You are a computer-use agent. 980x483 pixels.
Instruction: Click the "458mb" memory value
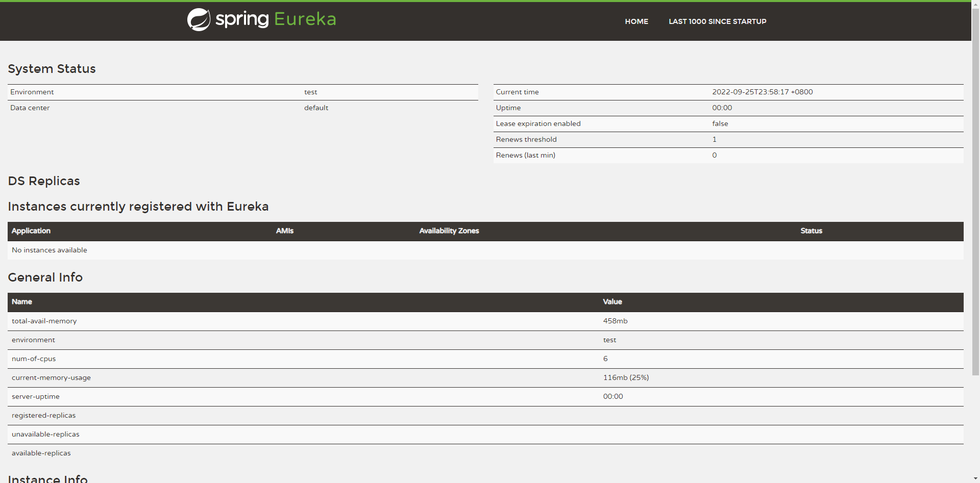[x=615, y=321]
